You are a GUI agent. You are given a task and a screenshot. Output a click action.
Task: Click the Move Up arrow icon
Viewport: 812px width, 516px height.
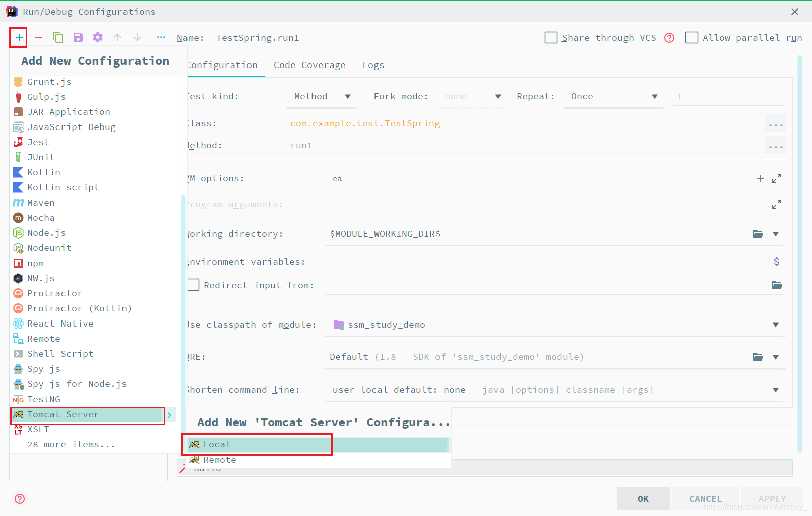[x=117, y=37]
